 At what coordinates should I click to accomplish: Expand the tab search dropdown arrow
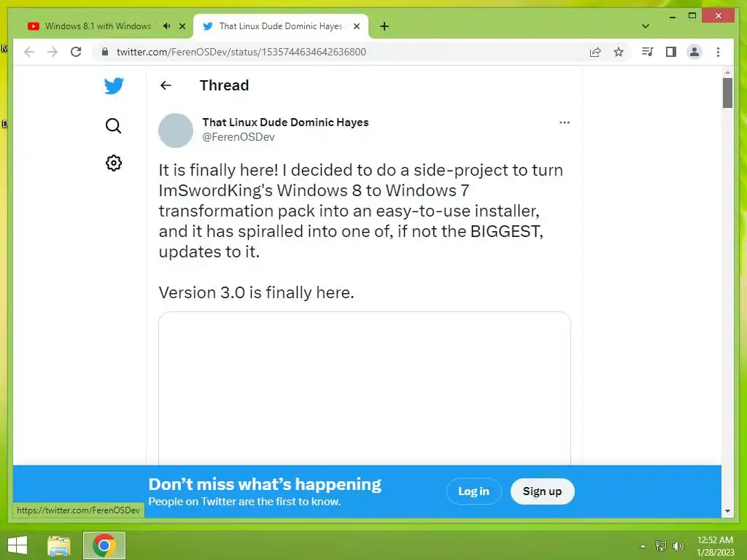645,26
